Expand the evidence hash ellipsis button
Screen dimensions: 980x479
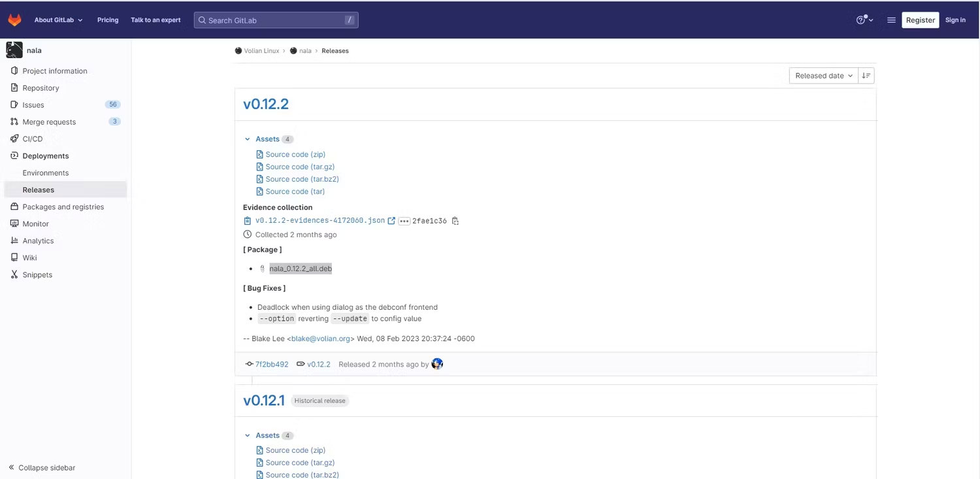[x=404, y=221]
